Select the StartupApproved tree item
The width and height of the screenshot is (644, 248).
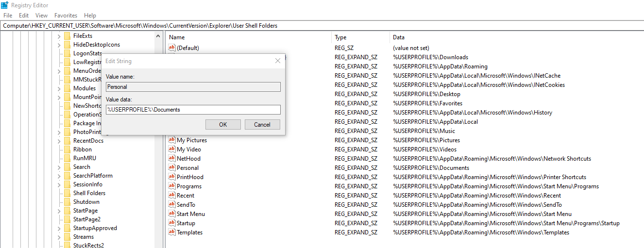click(x=95, y=228)
